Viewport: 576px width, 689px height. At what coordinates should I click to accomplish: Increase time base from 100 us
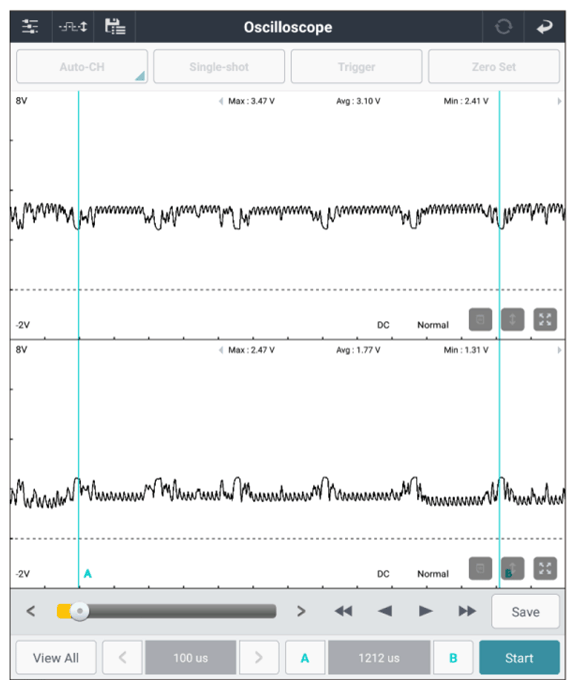258,658
